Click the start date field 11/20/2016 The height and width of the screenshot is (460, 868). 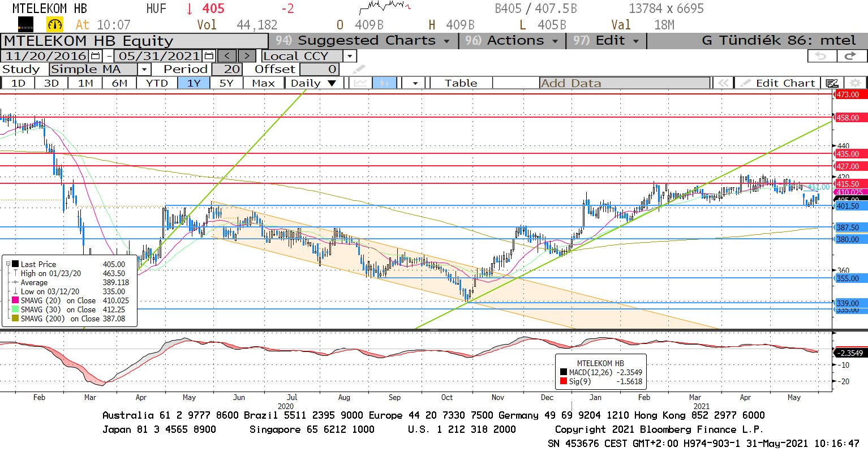(x=46, y=56)
